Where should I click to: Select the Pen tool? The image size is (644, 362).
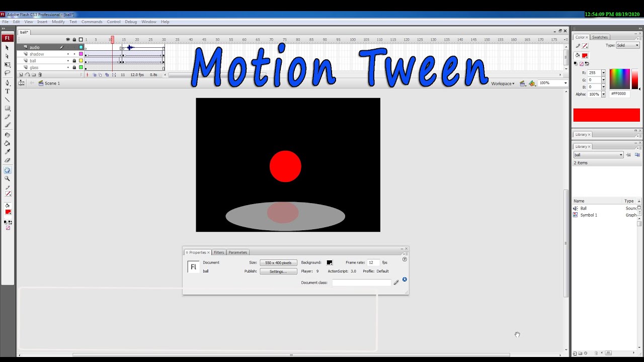coord(7,83)
